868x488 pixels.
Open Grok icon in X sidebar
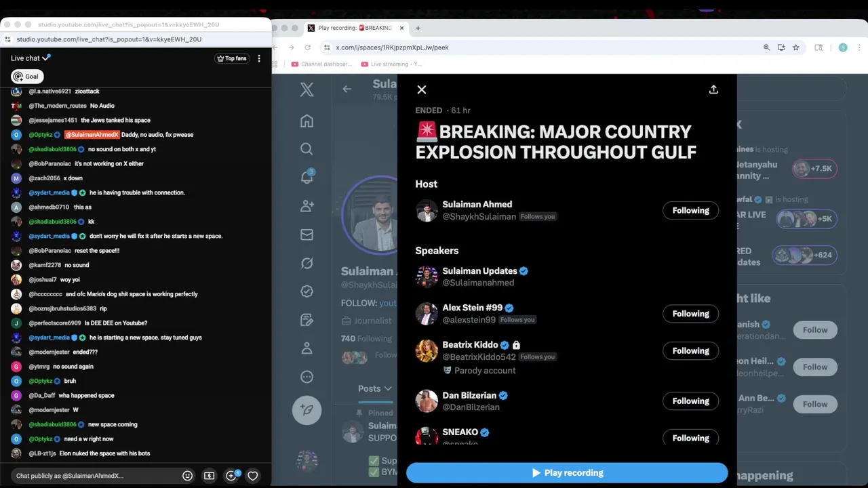pyautogui.click(x=307, y=263)
